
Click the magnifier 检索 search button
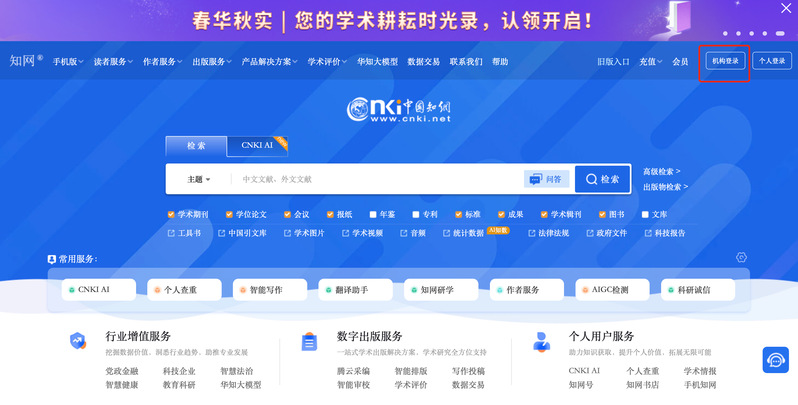coord(603,179)
